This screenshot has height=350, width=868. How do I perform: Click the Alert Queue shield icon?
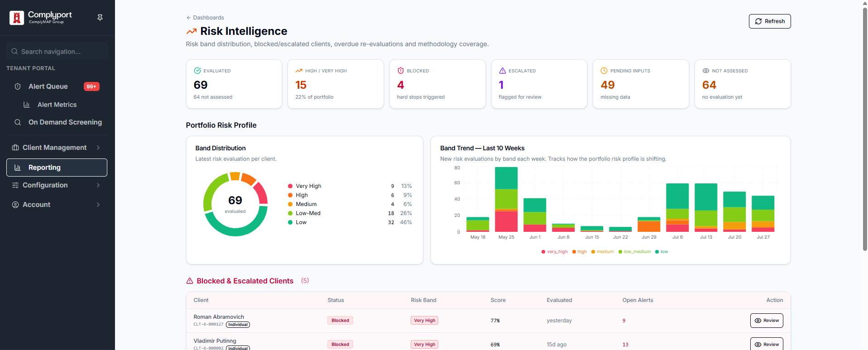click(x=18, y=86)
